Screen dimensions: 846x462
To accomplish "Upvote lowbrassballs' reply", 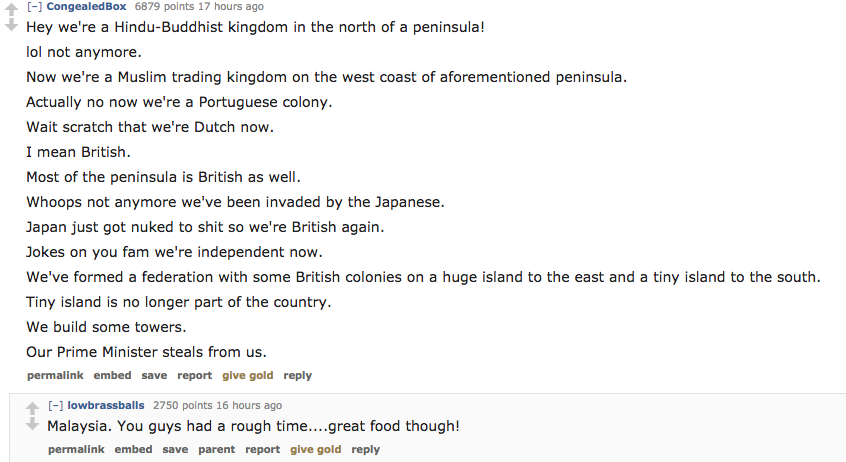I will pos(33,408).
